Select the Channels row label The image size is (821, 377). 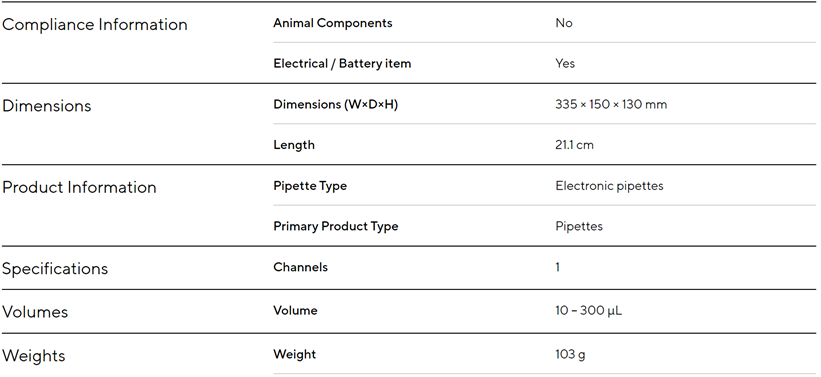tap(301, 267)
